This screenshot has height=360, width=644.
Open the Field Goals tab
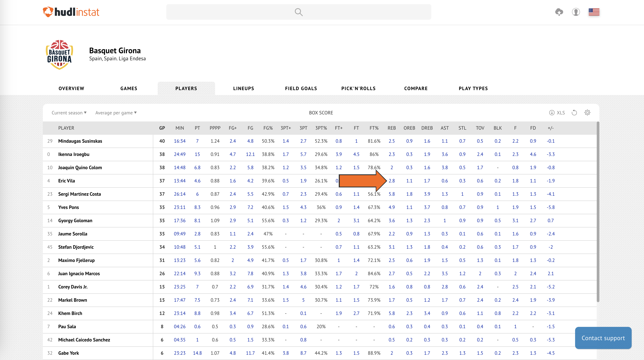(x=301, y=89)
